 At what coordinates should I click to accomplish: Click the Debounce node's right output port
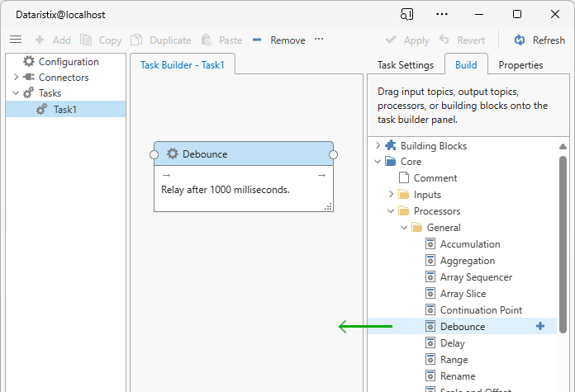coord(334,154)
